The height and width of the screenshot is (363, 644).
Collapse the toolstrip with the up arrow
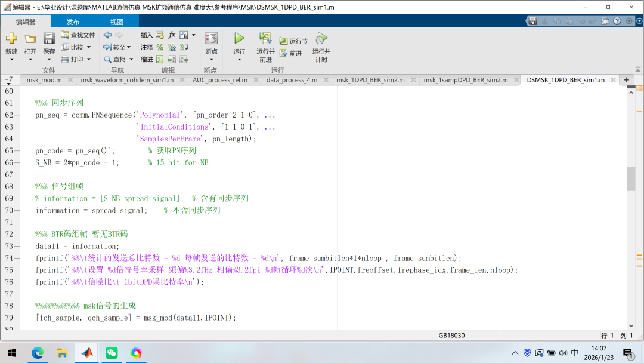(x=638, y=69)
